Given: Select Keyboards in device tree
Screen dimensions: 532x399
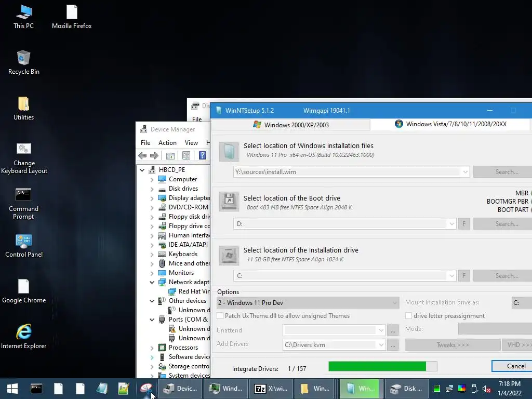Looking at the screenshot, I should click(x=183, y=254).
